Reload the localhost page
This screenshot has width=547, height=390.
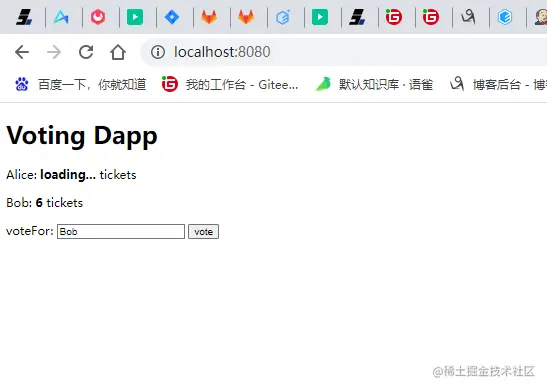[x=86, y=52]
